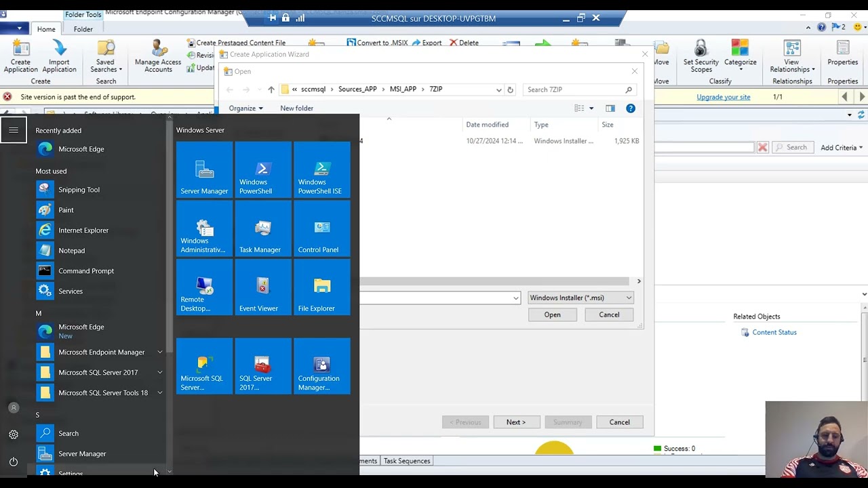The image size is (868, 488).
Task: Open the Organize dropdown menu
Action: tap(245, 108)
